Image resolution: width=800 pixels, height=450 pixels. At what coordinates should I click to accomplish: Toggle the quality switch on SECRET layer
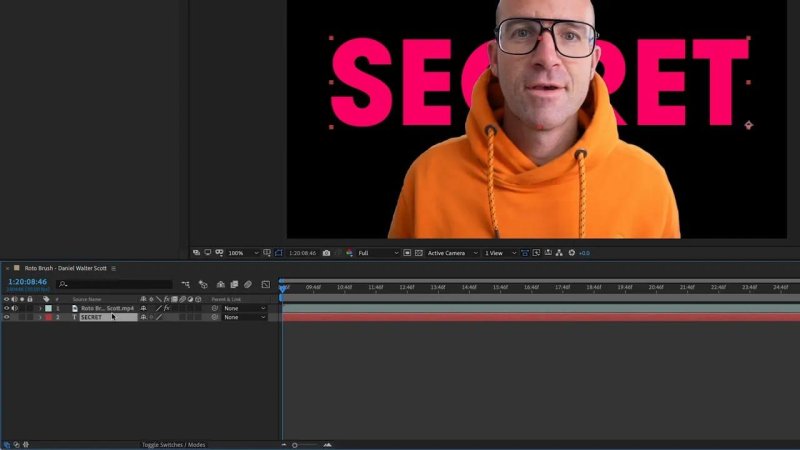159,317
